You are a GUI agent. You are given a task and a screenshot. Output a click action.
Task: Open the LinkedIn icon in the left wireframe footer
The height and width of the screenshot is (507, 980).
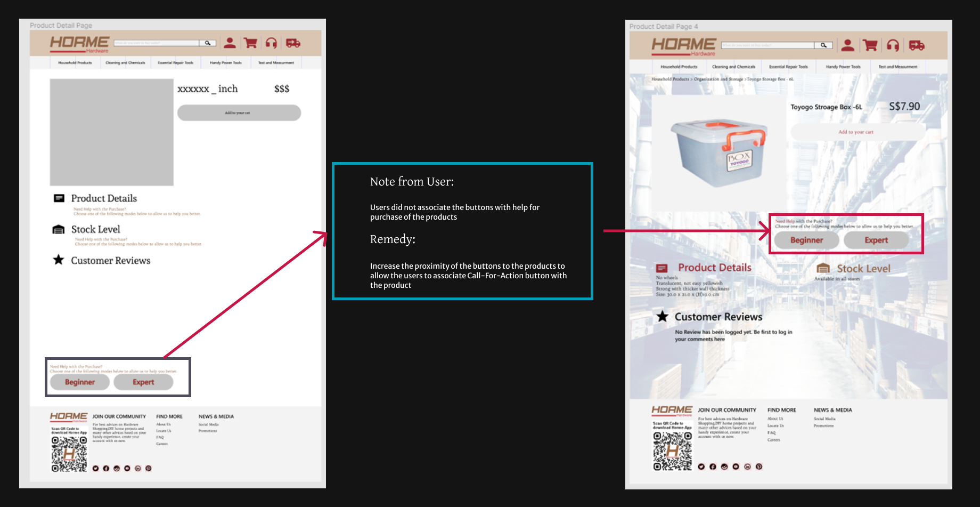pos(137,468)
